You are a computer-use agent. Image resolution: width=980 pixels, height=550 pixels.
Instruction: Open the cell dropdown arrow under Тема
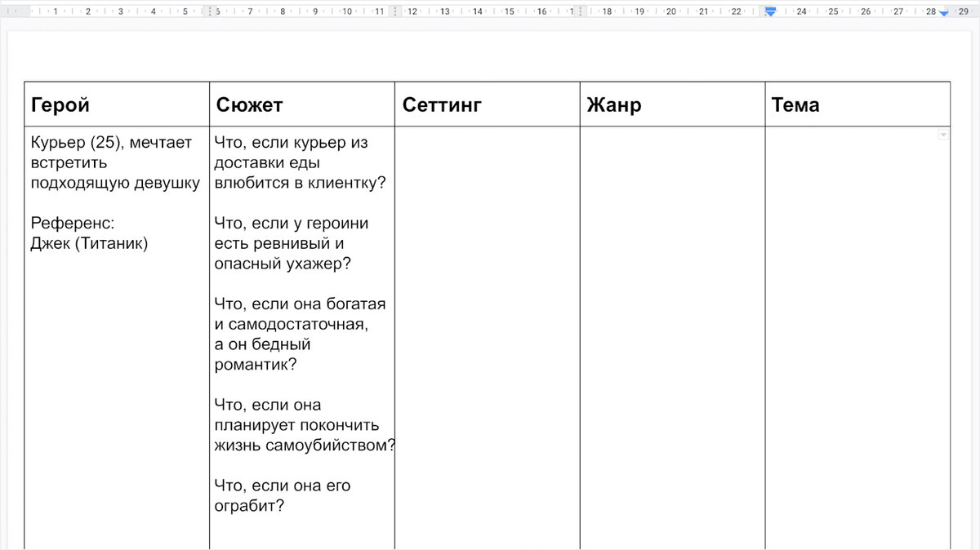tap(943, 135)
